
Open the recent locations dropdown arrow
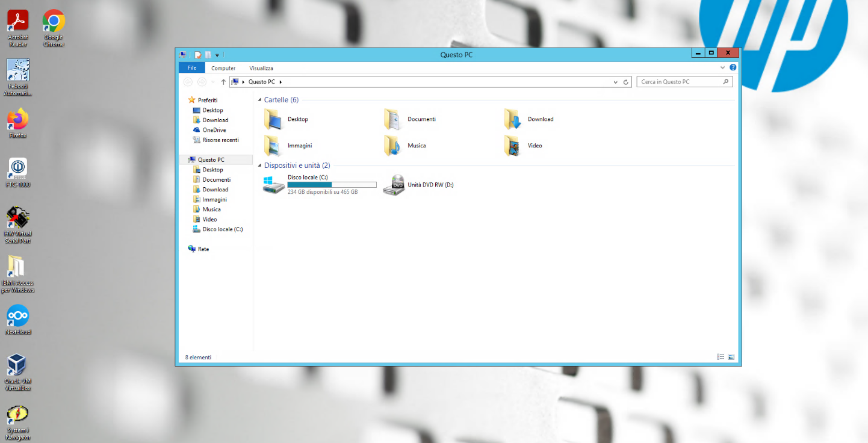point(214,82)
